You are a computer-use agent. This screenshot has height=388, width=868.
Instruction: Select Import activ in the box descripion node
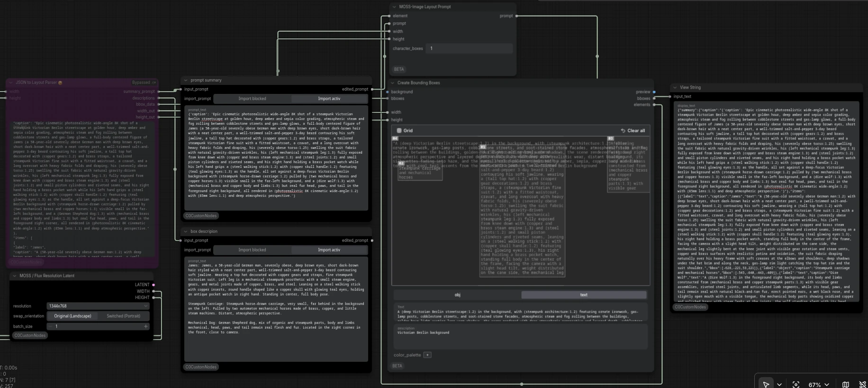coord(329,250)
